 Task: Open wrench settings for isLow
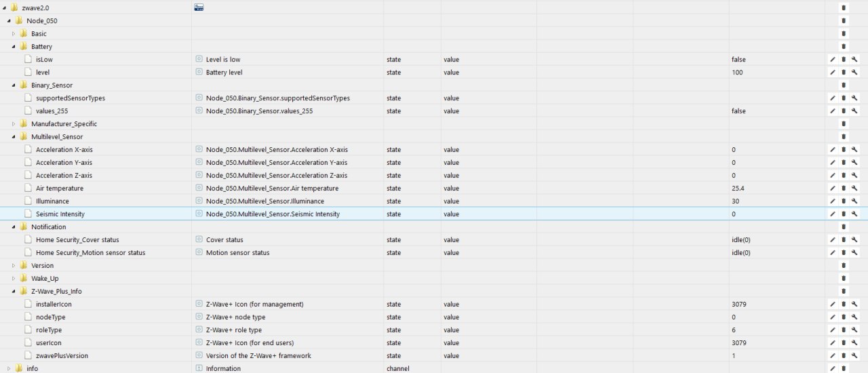tap(854, 60)
